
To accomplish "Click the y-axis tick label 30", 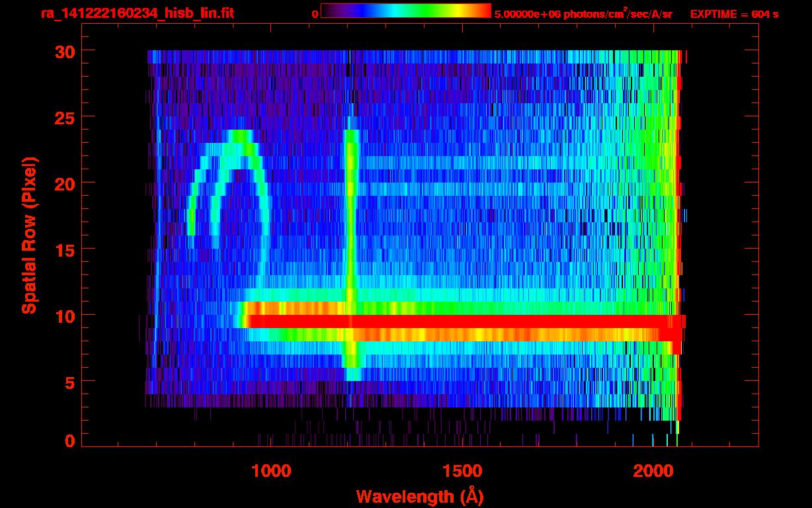I will pyautogui.click(x=65, y=51).
